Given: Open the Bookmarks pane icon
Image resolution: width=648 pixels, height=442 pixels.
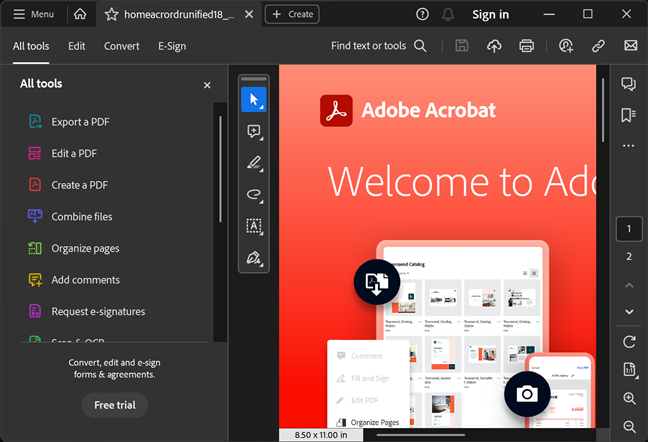Looking at the screenshot, I should 629,115.
